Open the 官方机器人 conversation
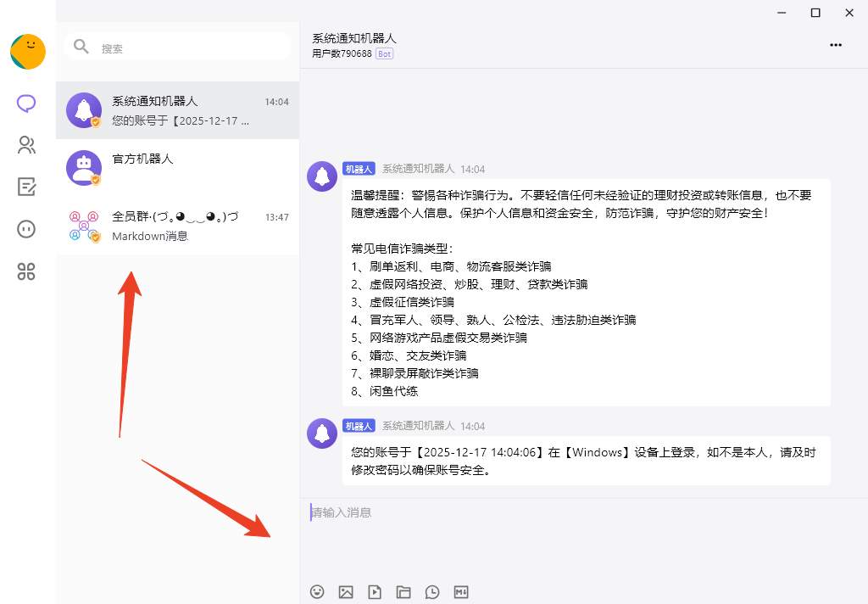868x604 pixels. 178,169
